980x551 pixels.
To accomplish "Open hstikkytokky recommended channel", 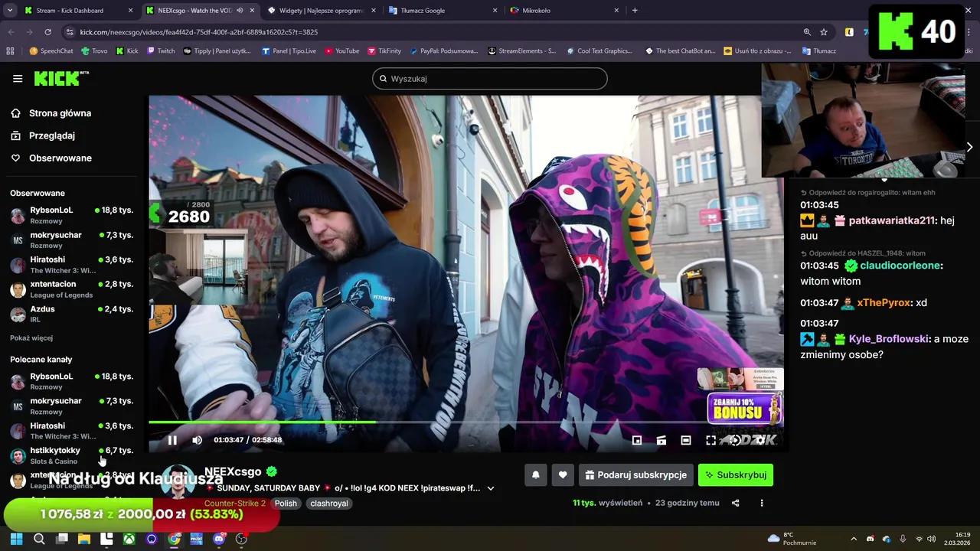I will (72, 455).
